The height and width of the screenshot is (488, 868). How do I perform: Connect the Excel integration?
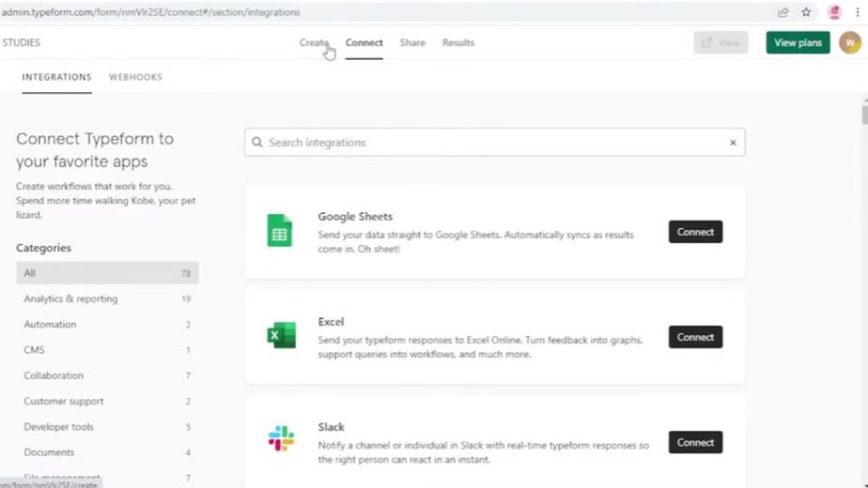click(695, 337)
